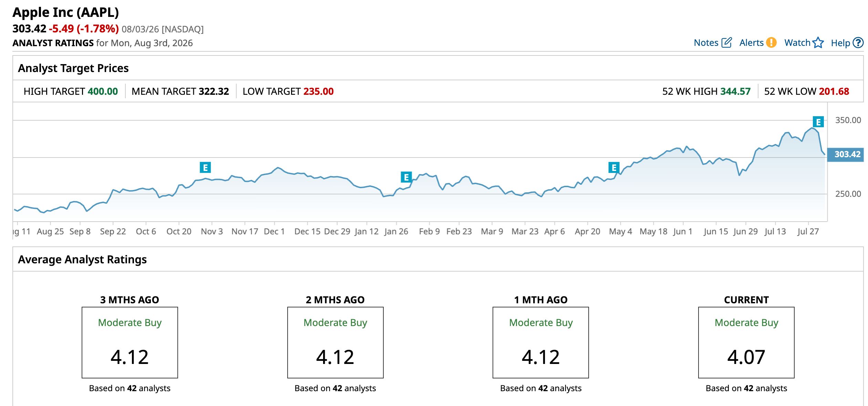Click the Watch star icon
Viewport: 868px width, 406px height.
click(x=818, y=43)
